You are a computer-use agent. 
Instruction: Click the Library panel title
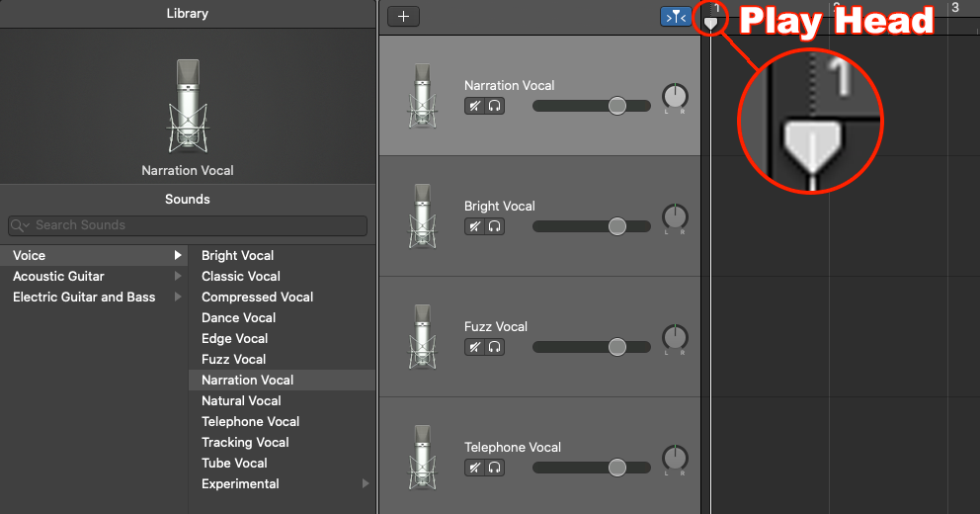coord(188,13)
